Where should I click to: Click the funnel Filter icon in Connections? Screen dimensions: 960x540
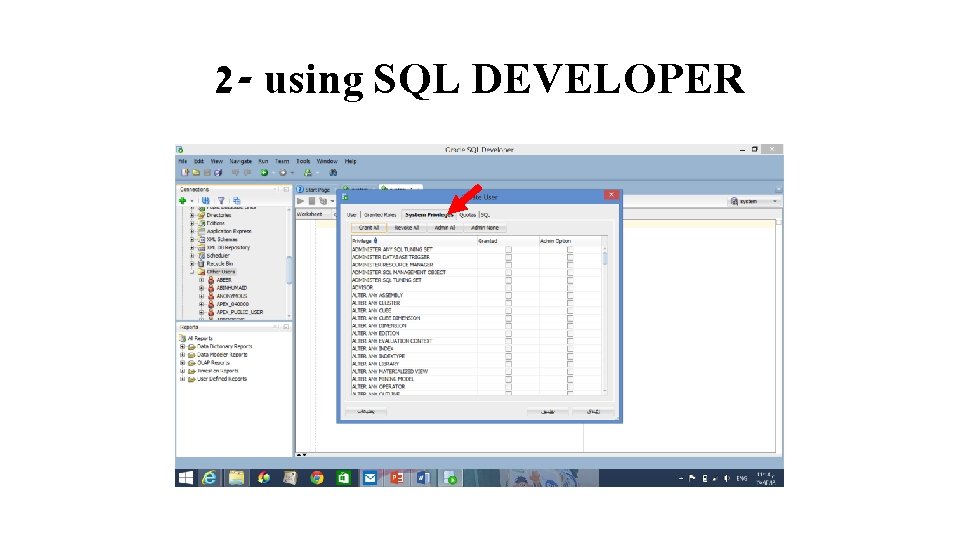221,201
